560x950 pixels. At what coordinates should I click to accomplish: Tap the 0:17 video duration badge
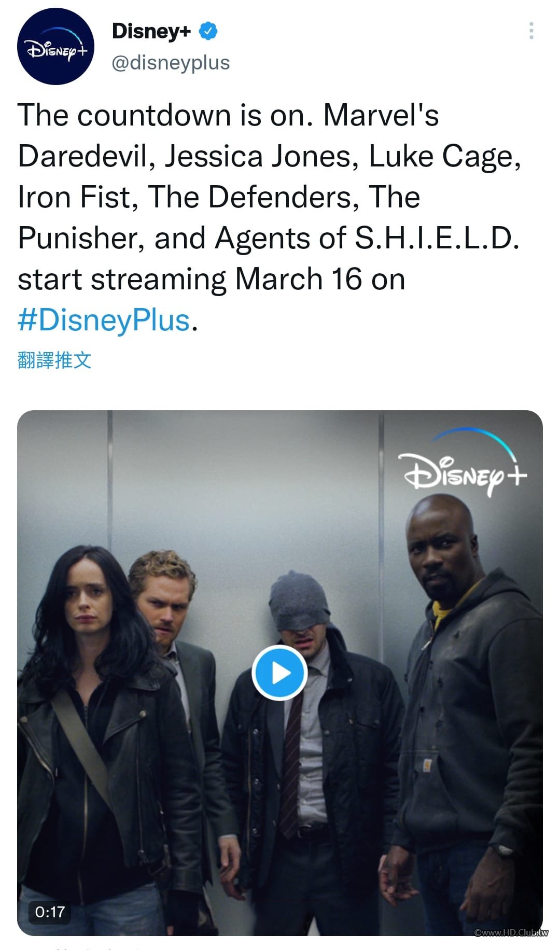[x=50, y=911]
